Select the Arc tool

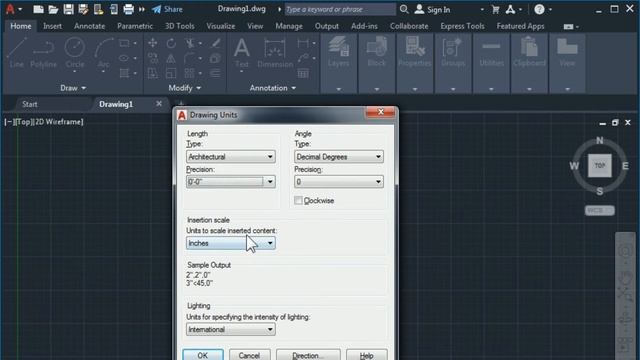103,52
